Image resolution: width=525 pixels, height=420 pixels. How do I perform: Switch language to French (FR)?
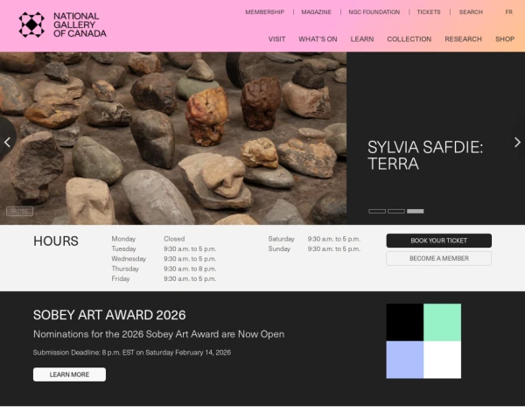tap(508, 12)
